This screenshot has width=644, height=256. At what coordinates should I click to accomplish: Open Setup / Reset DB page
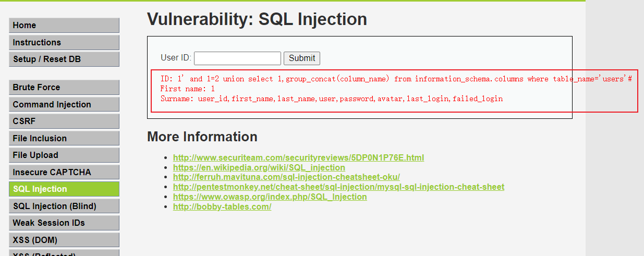tap(64, 59)
